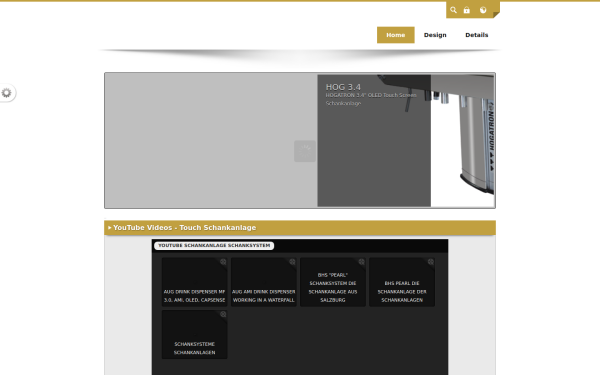Collapse the YouTube Videos section arrow
Screen dimensions: 600x375
pyautogui.click(x=109, y=228)
